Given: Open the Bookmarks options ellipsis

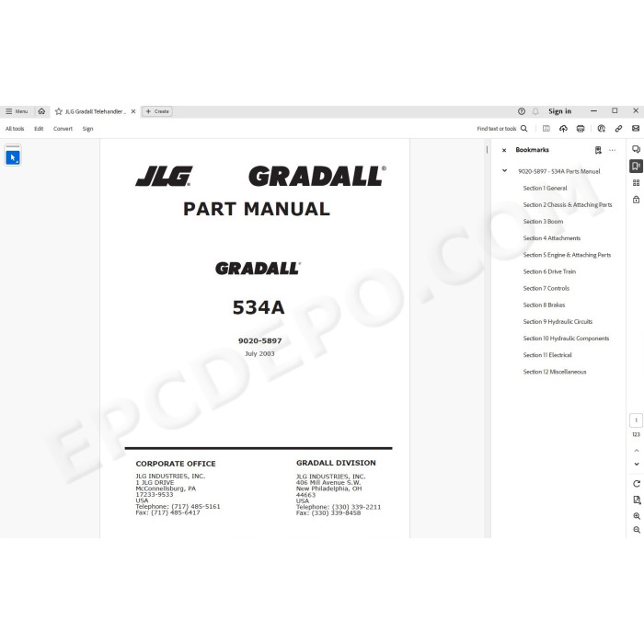Looking at the screenshot, I should coord(613,150).
